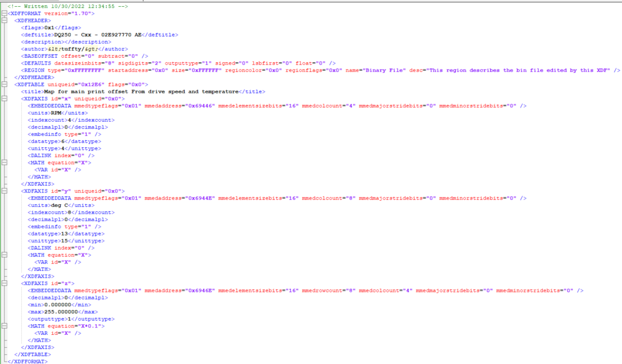Collapse the XDFHEADER section fold marker
Image resolution: width=622 pixels, height=364 pixels.
[x=3, y=20]
